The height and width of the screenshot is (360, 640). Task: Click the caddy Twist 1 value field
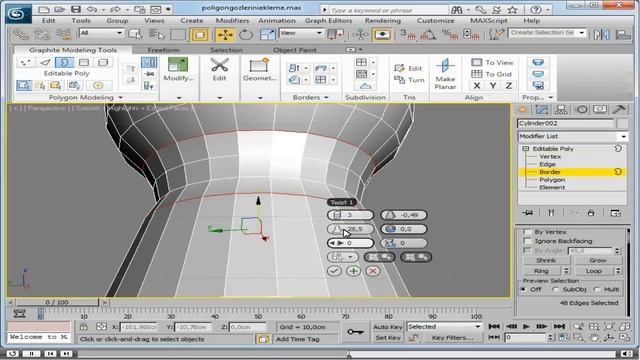tap(350, 229)
